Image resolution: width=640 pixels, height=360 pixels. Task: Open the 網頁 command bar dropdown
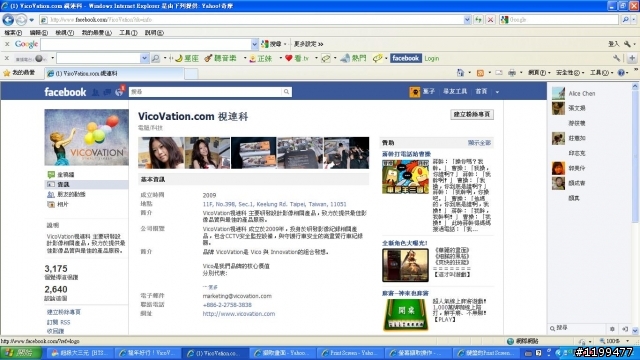[x=539, y=73]
